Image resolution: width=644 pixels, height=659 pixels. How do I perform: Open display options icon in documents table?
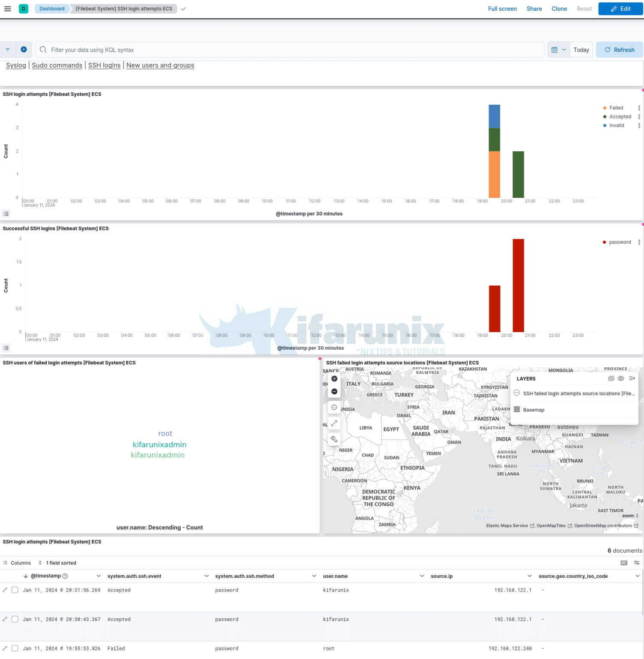(637, 562)
